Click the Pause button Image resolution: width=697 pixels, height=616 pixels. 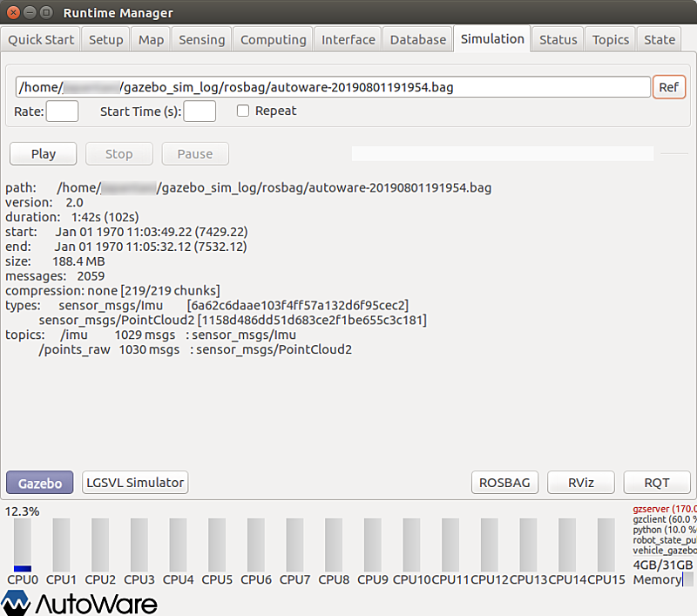[x=195, y=153]
